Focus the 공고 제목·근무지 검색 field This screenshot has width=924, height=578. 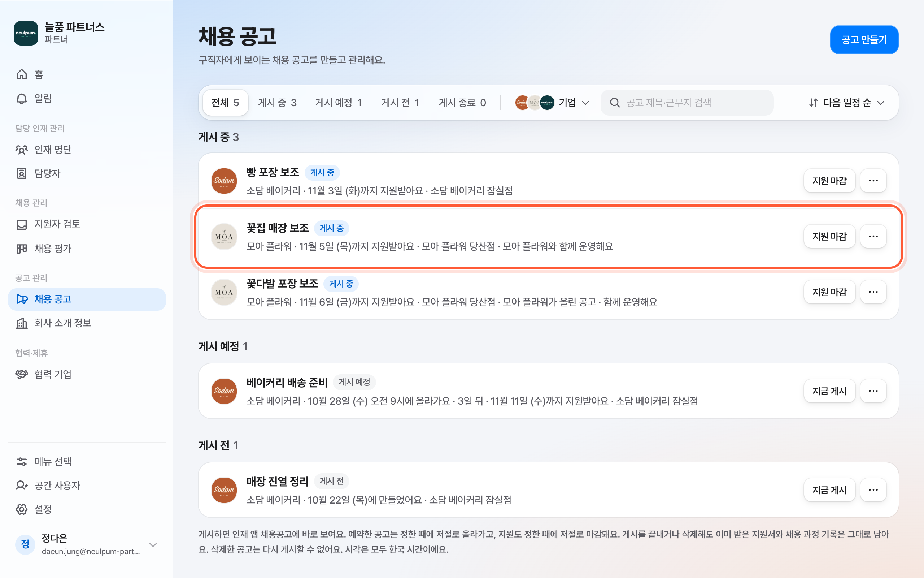(687, 103)
